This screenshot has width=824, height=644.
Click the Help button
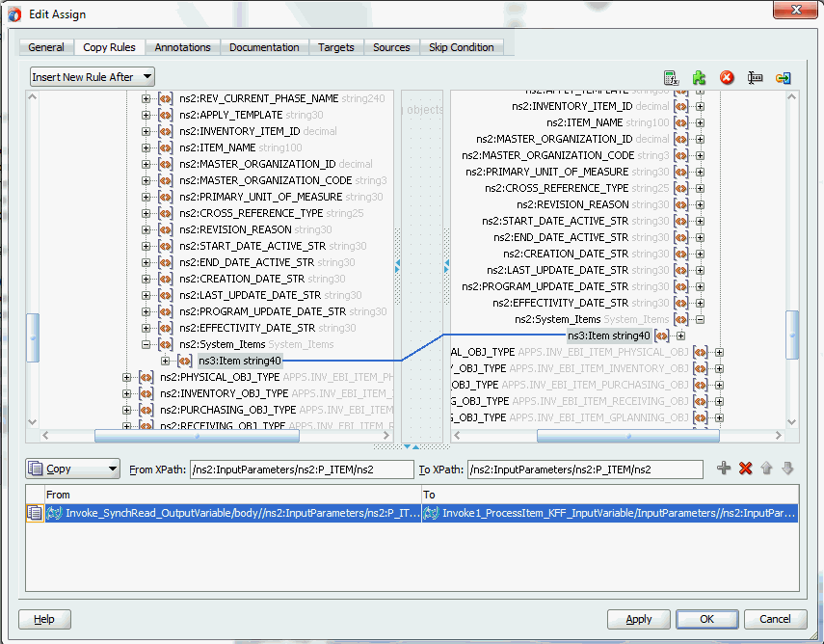pos(44,619)
